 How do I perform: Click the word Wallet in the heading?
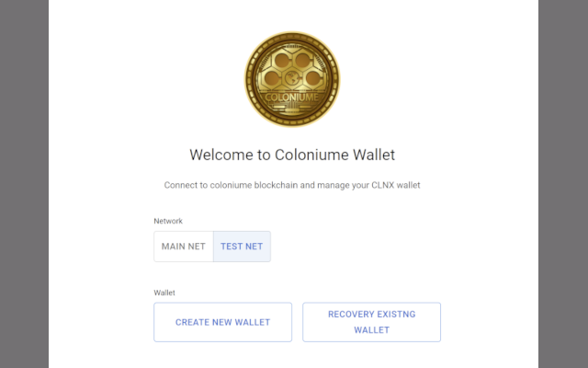(x=372, y=155)
